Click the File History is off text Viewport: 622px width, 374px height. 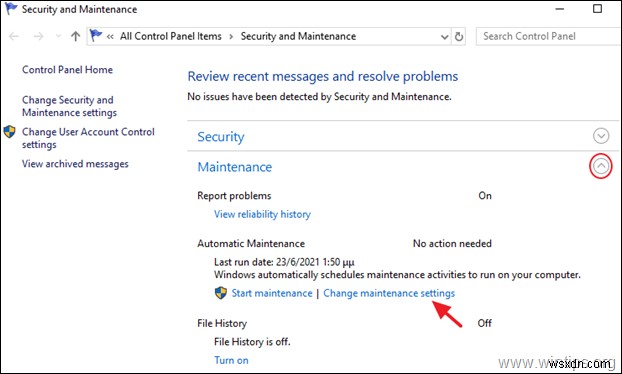(x=252, y=341)
